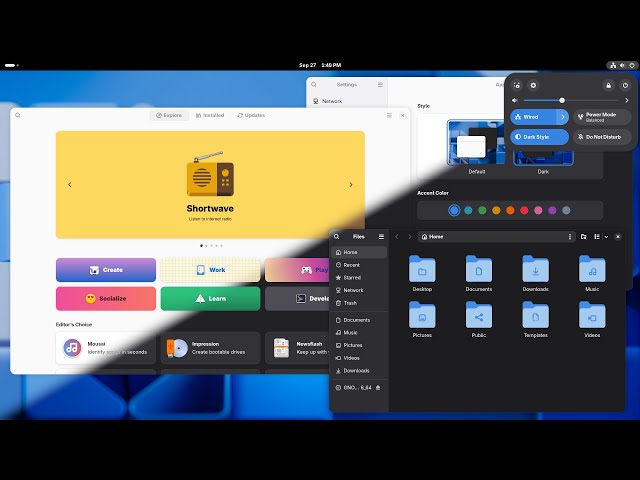Open the Impression app card
Screen dimensions: 640x480
coord(210,348)
